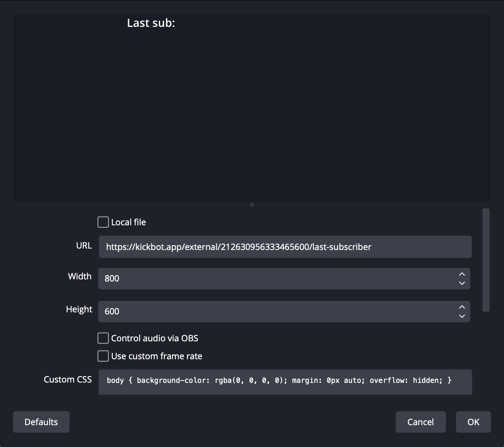Viewport: 504px width, 447px height.
Task: Click the Width increment up arrow
Action: click(462, 274)
